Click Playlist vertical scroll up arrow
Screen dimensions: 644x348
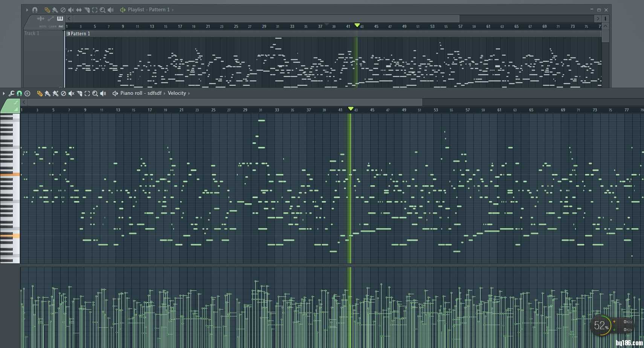606,26
